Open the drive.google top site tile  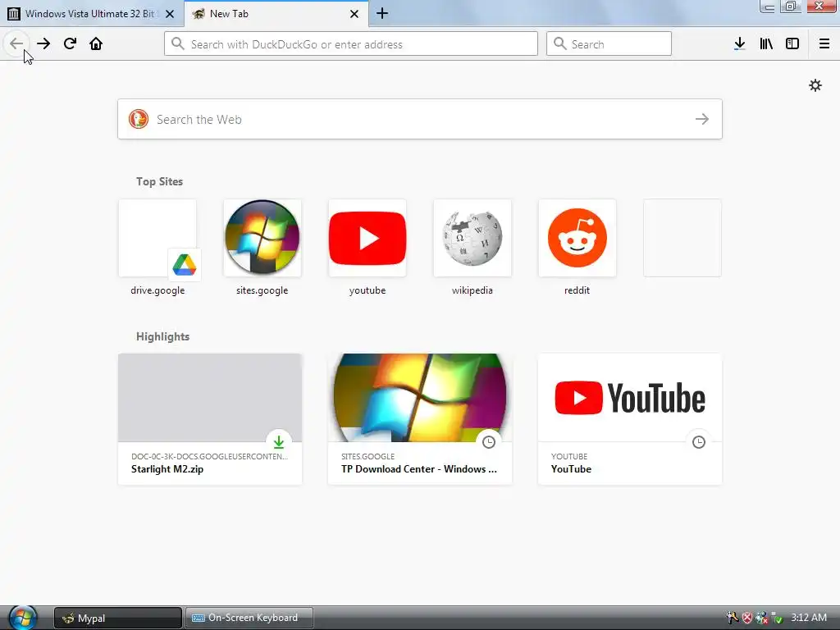pos(157,239)
